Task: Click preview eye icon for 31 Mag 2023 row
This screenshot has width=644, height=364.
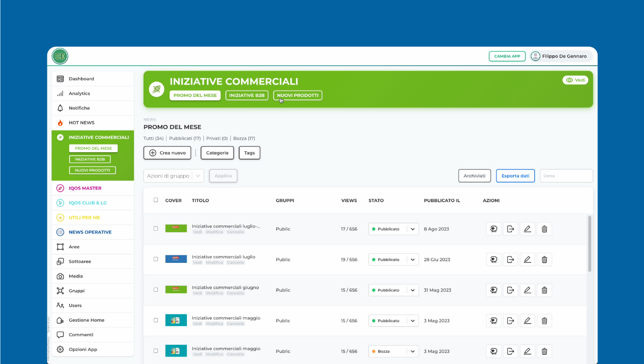Action: (x=494, y=290)
